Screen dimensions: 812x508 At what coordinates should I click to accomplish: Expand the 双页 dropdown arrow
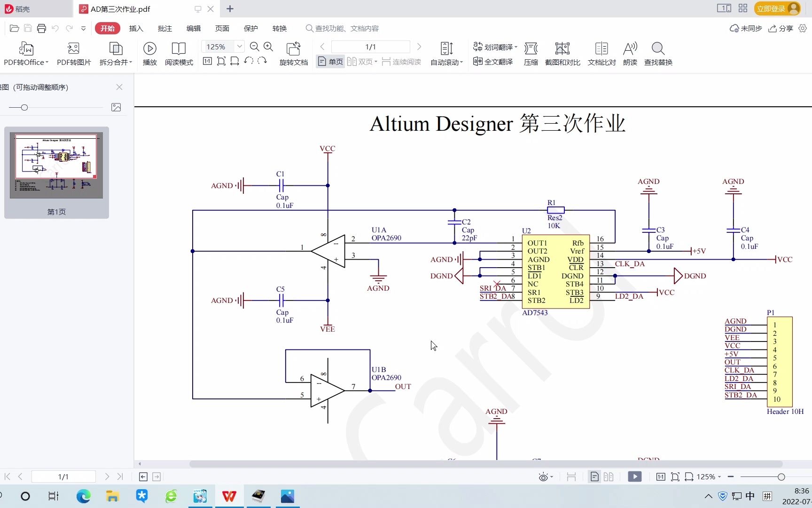pyautogui.click(x=376, y=62)
